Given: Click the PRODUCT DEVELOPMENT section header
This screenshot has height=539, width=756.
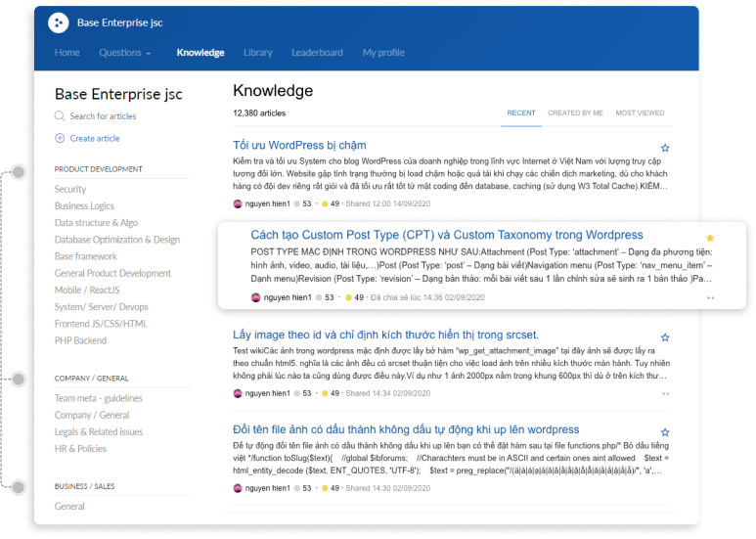Looking at the screenshot, I should click(x=99, y=169).
